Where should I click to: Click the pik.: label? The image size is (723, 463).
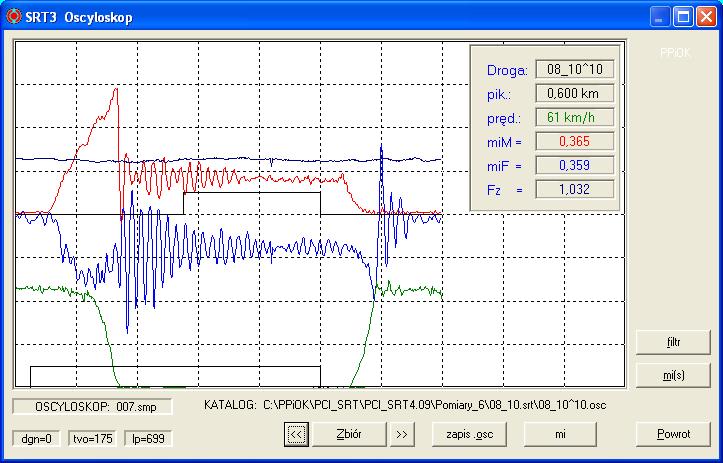499,95
